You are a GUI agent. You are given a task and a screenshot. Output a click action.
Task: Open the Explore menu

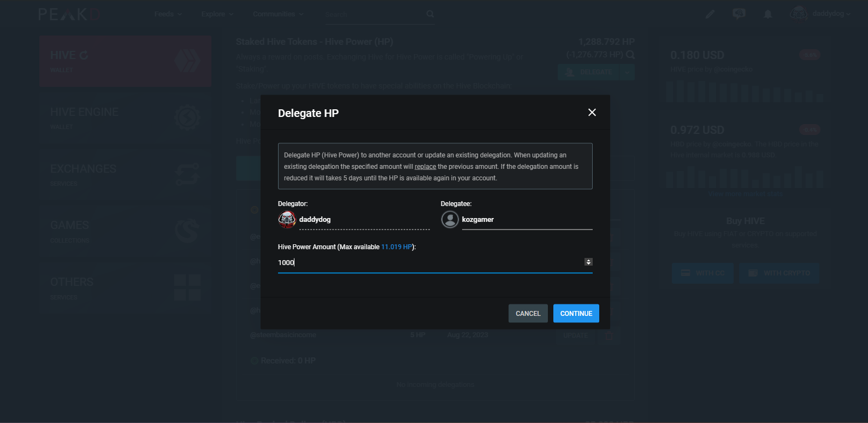tap(217, 14)
